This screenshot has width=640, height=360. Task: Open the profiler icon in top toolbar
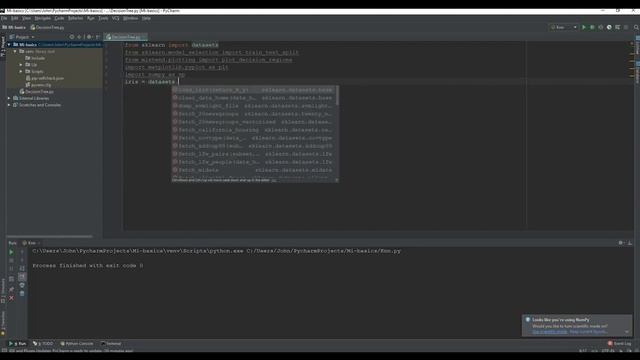pos(609,27)
